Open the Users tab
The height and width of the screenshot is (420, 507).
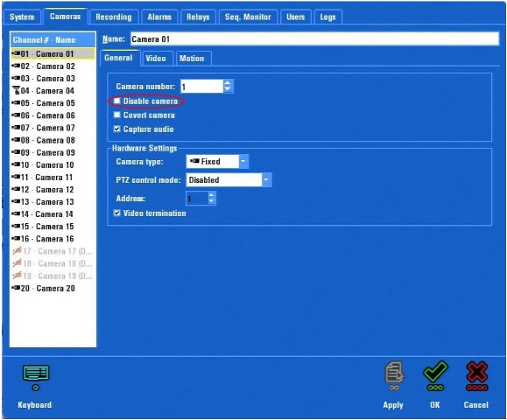pyautogui.click(x=296, y=17)
